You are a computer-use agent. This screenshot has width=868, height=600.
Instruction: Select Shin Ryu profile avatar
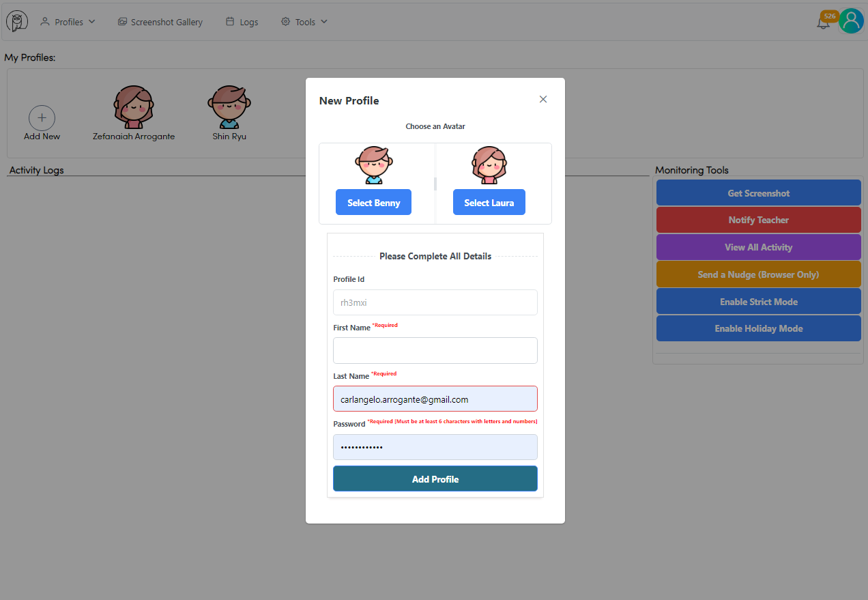pos(229,107)
